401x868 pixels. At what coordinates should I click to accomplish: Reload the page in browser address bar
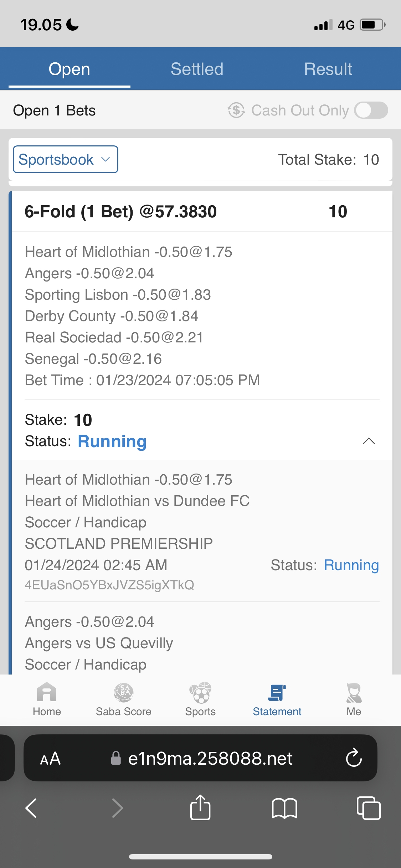tap(354, 758)
